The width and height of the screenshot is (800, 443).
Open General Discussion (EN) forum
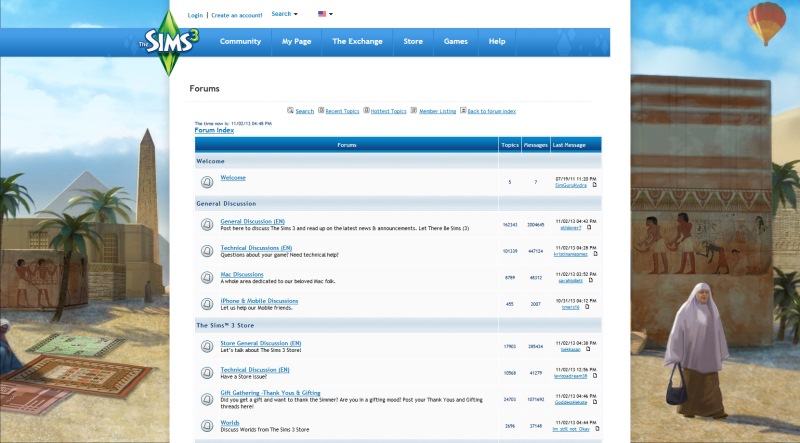coord(253,222)
